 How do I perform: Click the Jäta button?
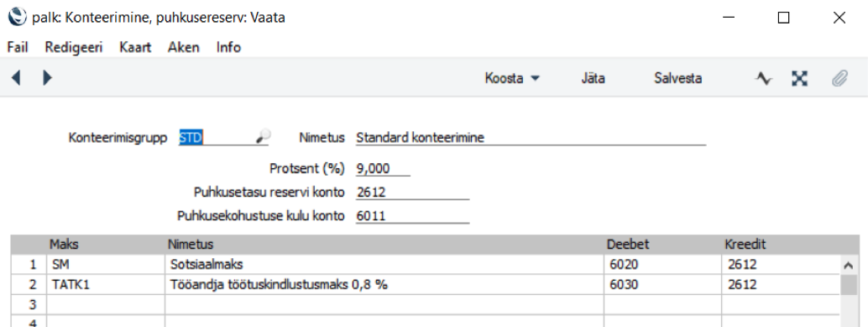tap(593, 79)
